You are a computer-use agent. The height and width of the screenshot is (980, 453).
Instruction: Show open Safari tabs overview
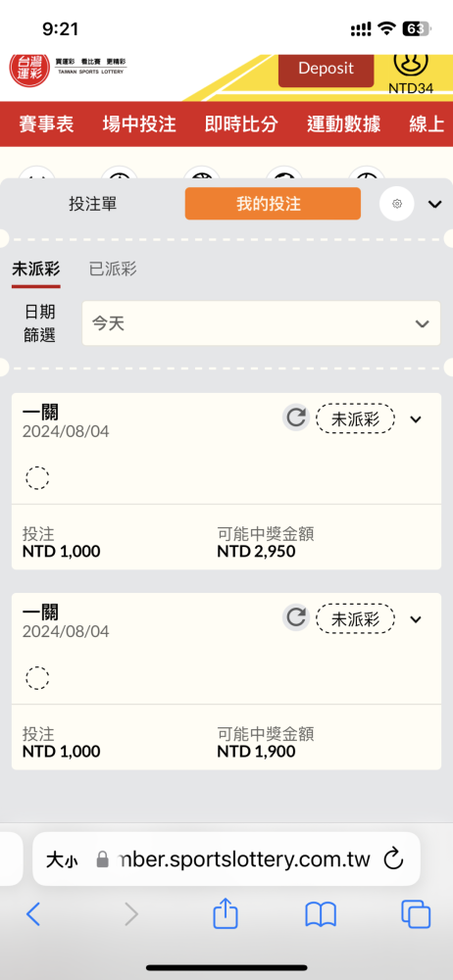tap(416, 915)
